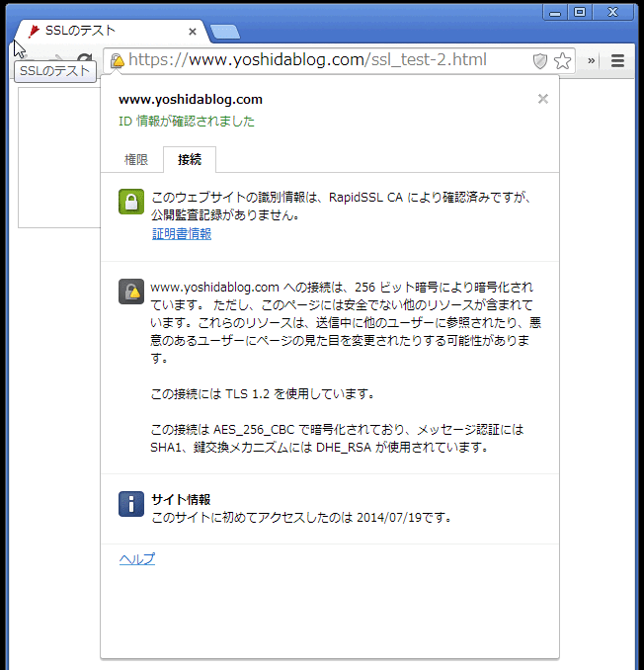This screenshot has width=644, height=670.
Task: Open a new tab button
Action: (225, 32)
